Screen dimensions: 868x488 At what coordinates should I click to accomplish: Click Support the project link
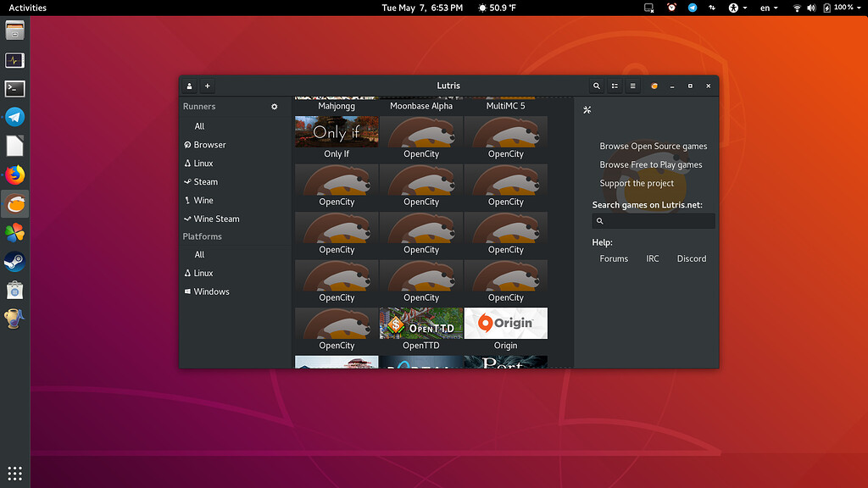[637, 183]
